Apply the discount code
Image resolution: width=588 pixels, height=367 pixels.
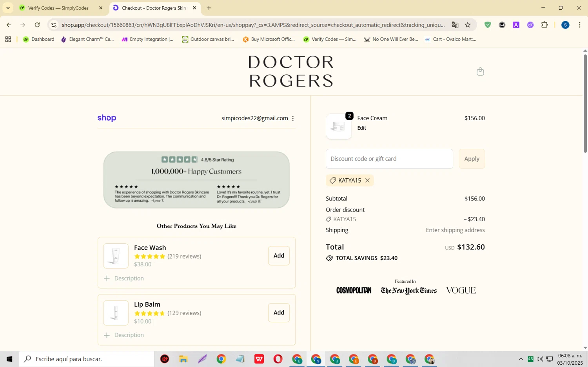[x=472, y=159]
